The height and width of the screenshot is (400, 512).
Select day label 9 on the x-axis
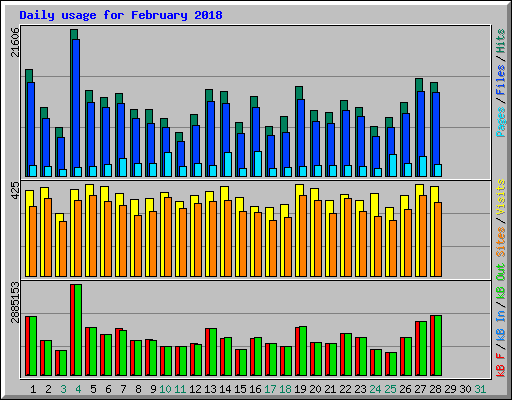click(153, 389)
